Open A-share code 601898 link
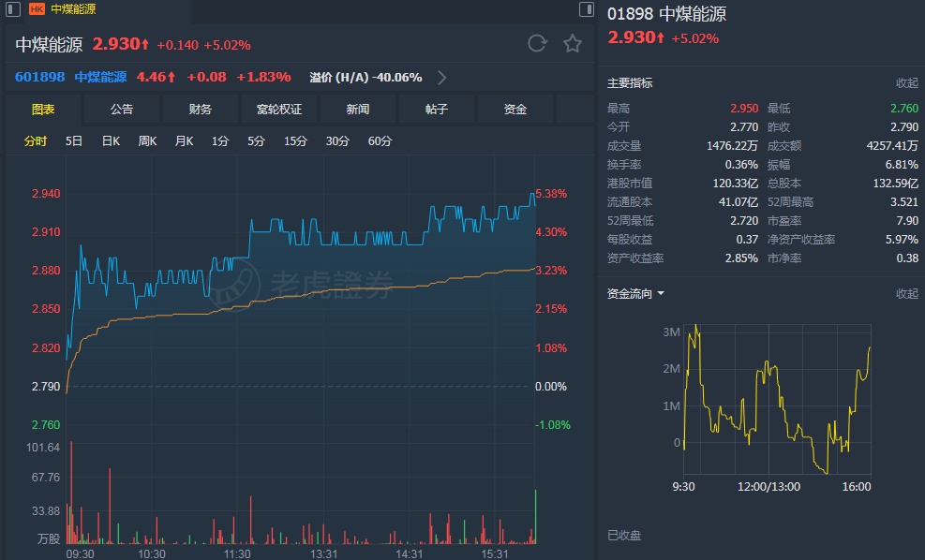This screenshot has height=560, width=925. 39,77
